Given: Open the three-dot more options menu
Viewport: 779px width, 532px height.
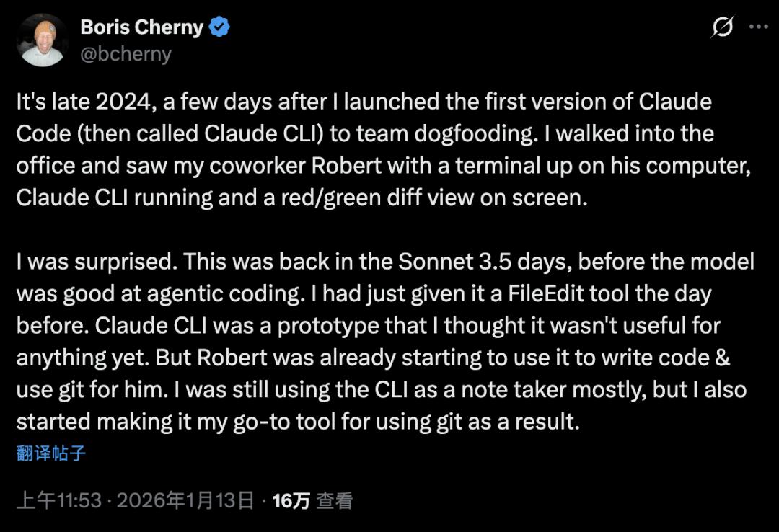Looking at the screenshot, I should pyautogui.click(x=758, y=27).
